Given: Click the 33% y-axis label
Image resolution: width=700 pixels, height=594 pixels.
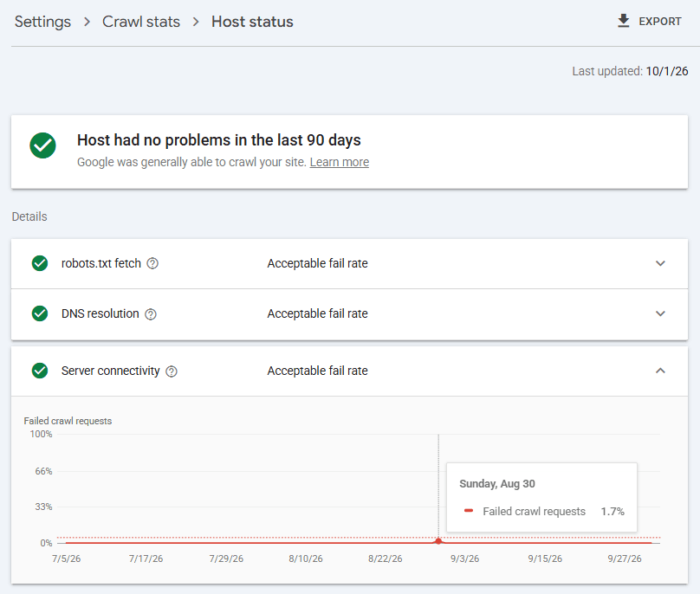Looking at the screenshot, I should [x=43, y=507].
